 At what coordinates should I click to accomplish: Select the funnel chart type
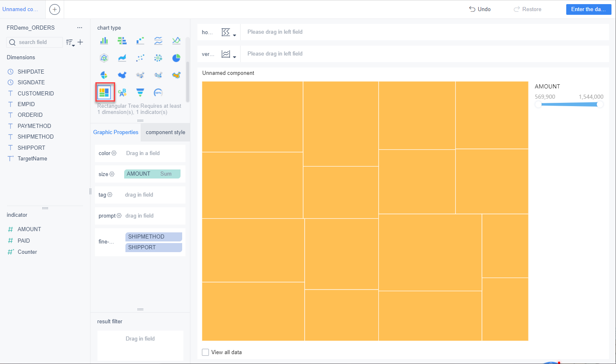coord(140,92)
